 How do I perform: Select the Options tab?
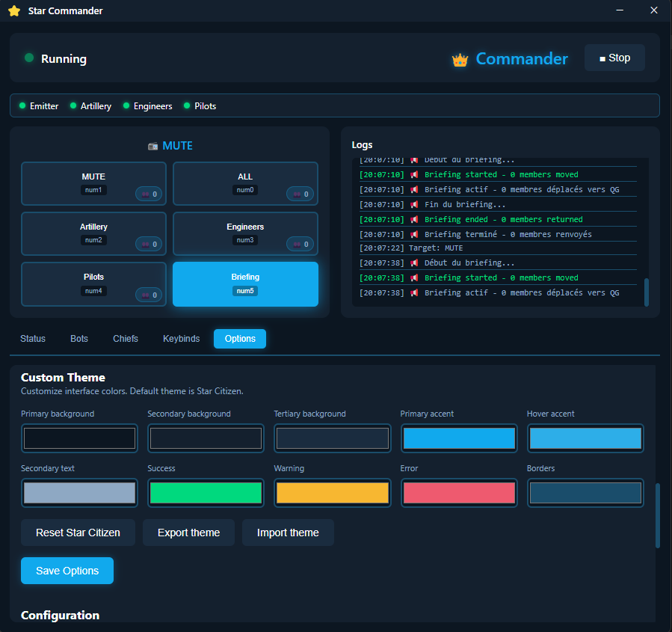[x=240, y=339]
